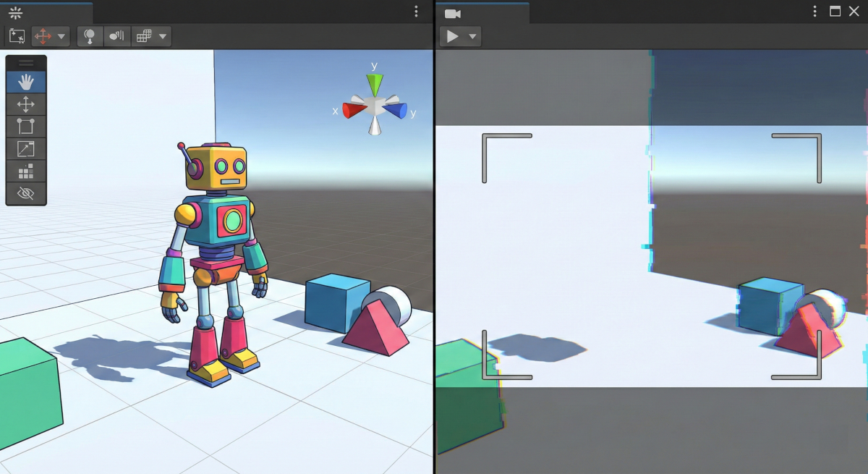Click the selection frame icon in toolbar
The height and width of the screenshot is (474, 868).
[17, 36]
